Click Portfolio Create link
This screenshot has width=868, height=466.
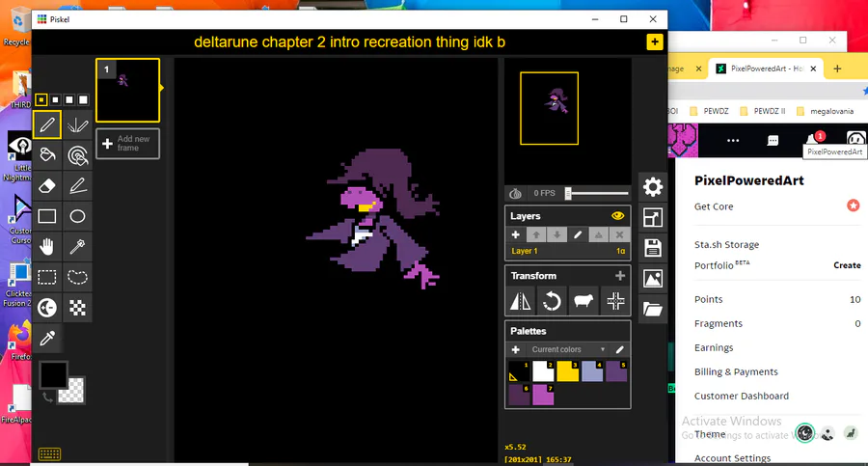(x=847, y=265)
